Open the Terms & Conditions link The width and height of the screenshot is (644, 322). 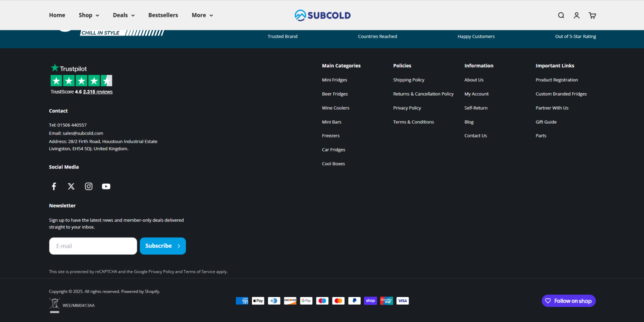click(413, 122)
